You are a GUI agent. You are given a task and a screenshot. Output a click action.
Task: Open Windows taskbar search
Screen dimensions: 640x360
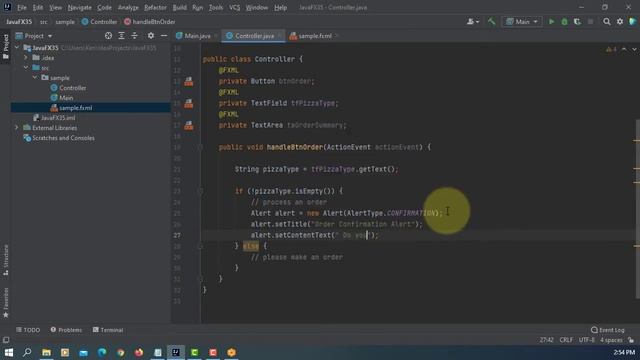(x=27, y=352)
